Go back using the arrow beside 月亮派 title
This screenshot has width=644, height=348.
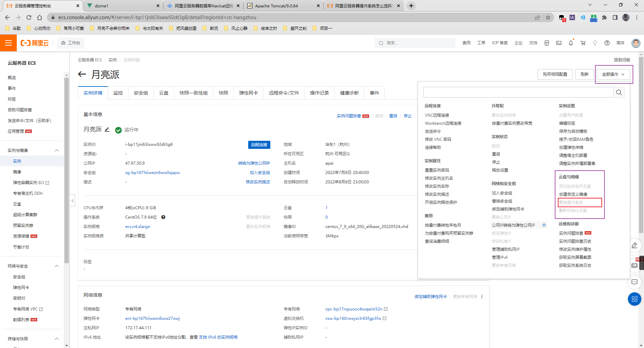coord(82,74)
